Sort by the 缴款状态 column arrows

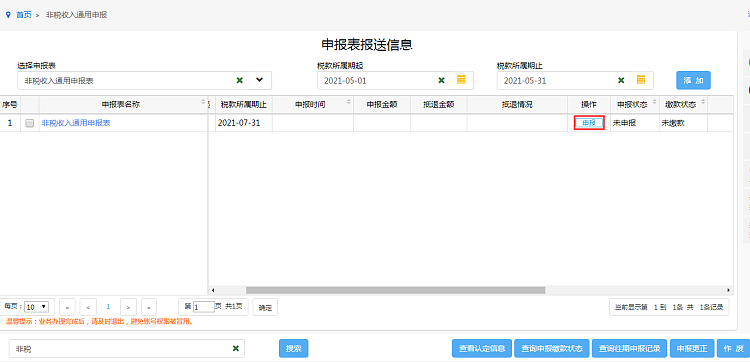tap(703, 102)
